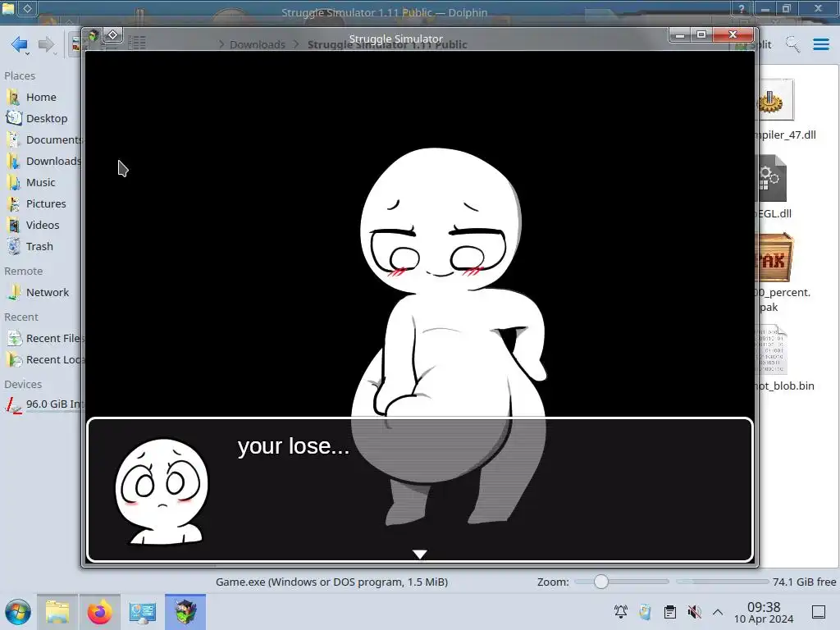Image resolution: width=840 pixels, height=630 pixels.
Task: Adjust the Dolphin Zoom slider handle
Action: coord(601,582)
